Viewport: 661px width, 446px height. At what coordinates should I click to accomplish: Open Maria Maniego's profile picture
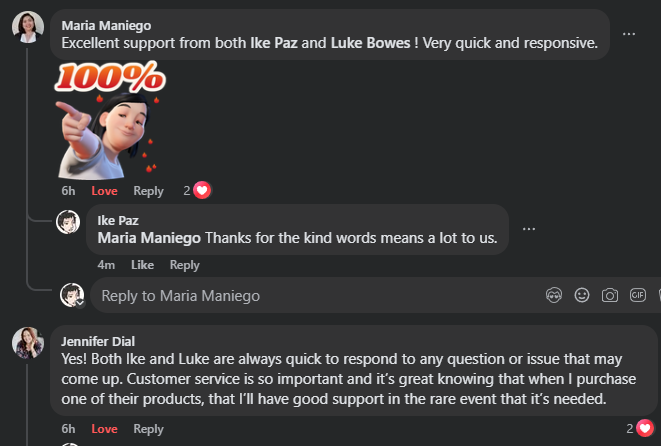27,27
